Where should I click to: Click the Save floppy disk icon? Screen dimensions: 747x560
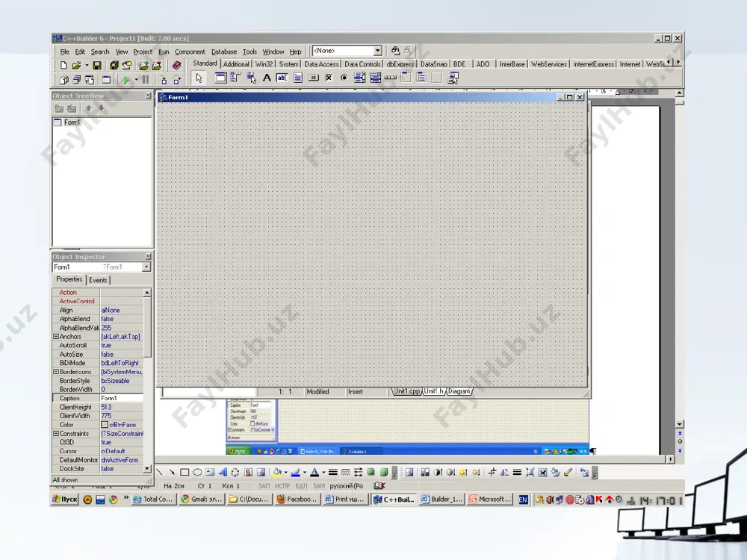(x=96, y=65)
